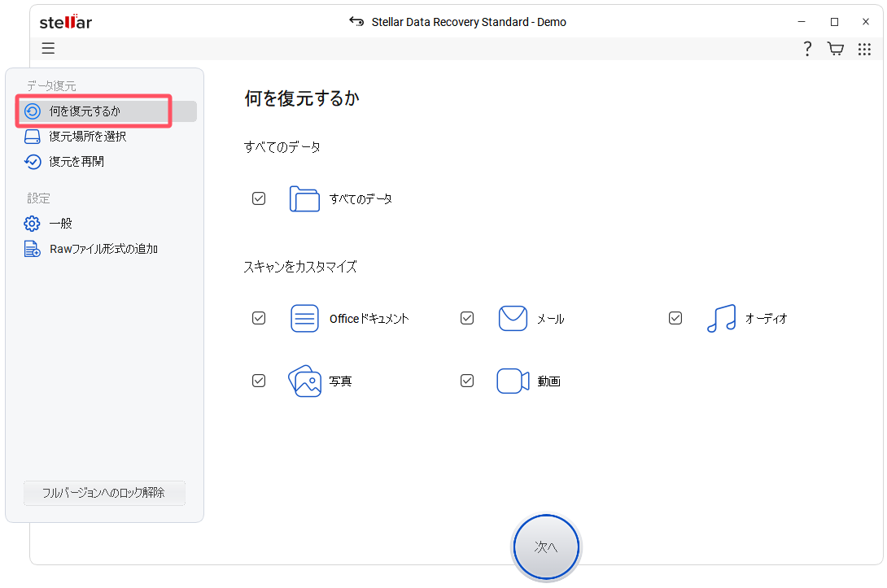Select 何を復元するか recovery icon in sidebar
This screenshot has width=887, height=588.
[x=33, y=111]
